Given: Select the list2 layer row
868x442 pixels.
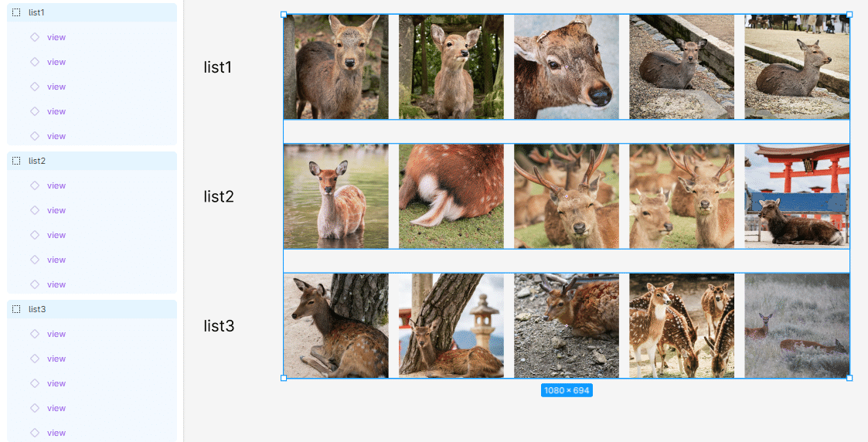Looking at the screenshot, I should tap(92, 161).
